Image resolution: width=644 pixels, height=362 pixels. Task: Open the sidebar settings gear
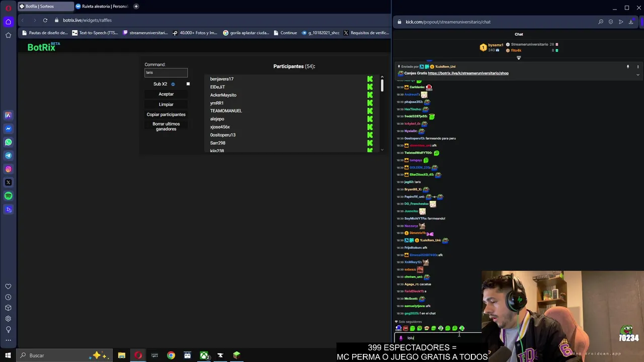(8, 319)
